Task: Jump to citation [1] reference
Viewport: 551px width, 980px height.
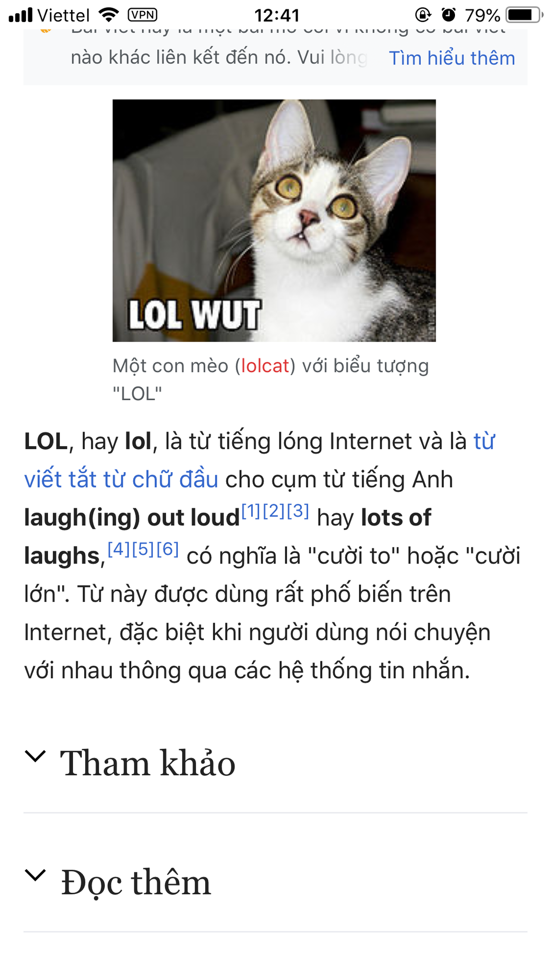Action: (251, 510)
